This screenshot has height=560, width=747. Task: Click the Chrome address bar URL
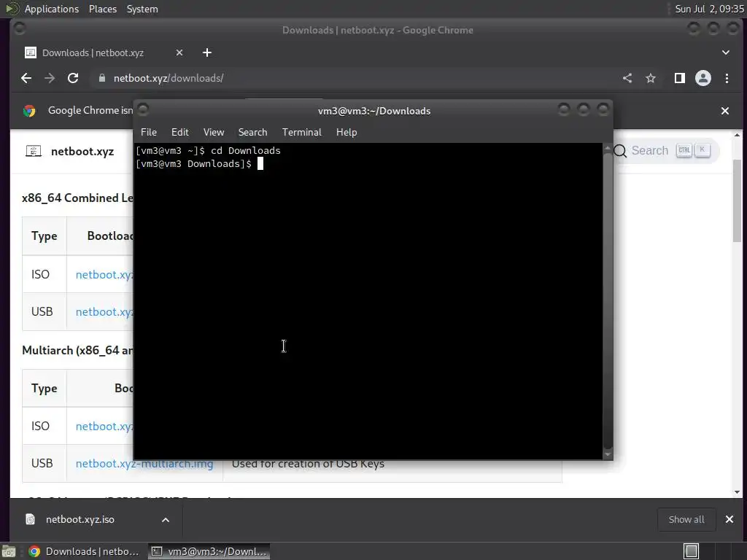(169, 78)
